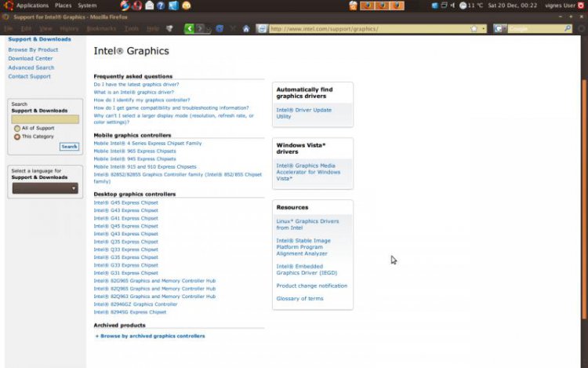Open the History menu
This screenshot has height=368, width=588.
(x=69, y=28)
